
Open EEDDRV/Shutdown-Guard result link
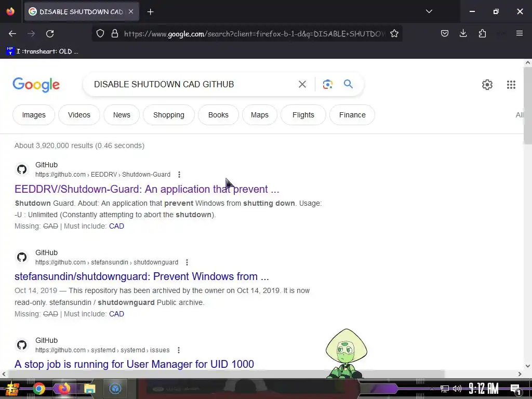[147, 189]
